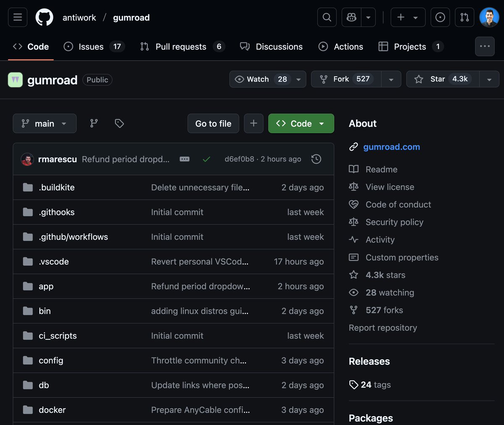This screenshot has height=425, width=504.
Task: Switch to the Issues tab
Action: coord(94,47)
